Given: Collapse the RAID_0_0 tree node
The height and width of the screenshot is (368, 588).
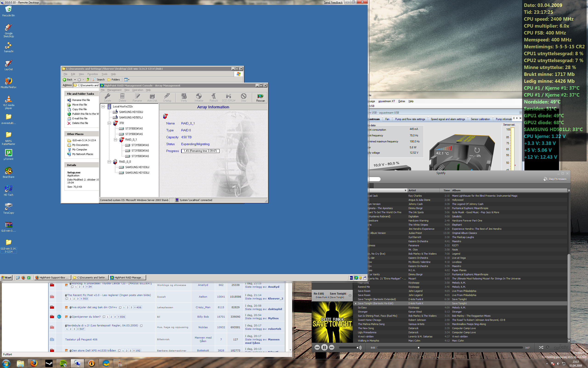Looking at the screenshot, I should click(109, 162).
